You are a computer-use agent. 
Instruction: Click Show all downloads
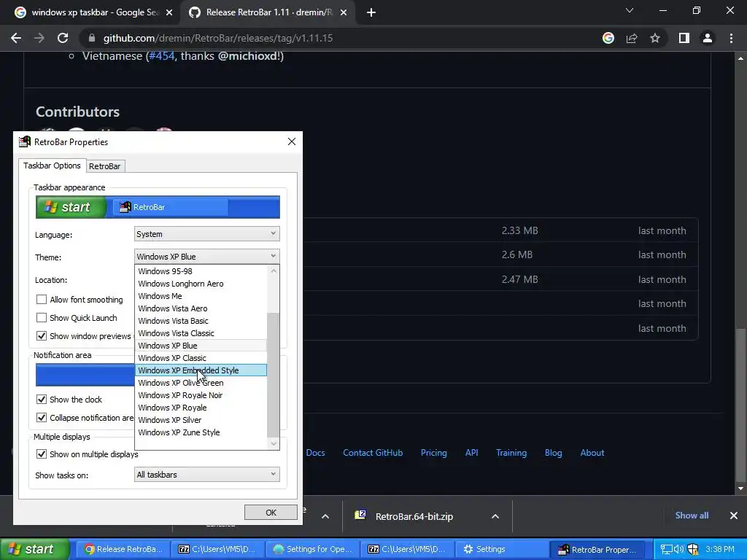692,516
